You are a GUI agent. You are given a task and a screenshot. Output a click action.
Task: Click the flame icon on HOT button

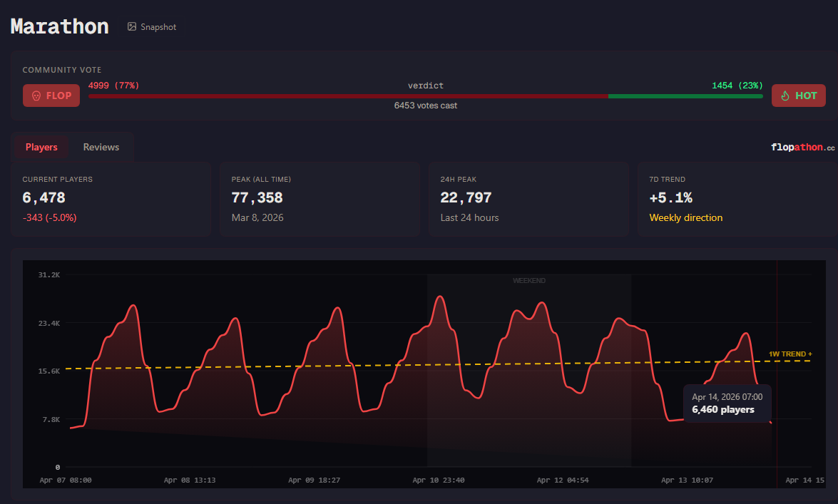pyautogui.click(x=785, y=96)
